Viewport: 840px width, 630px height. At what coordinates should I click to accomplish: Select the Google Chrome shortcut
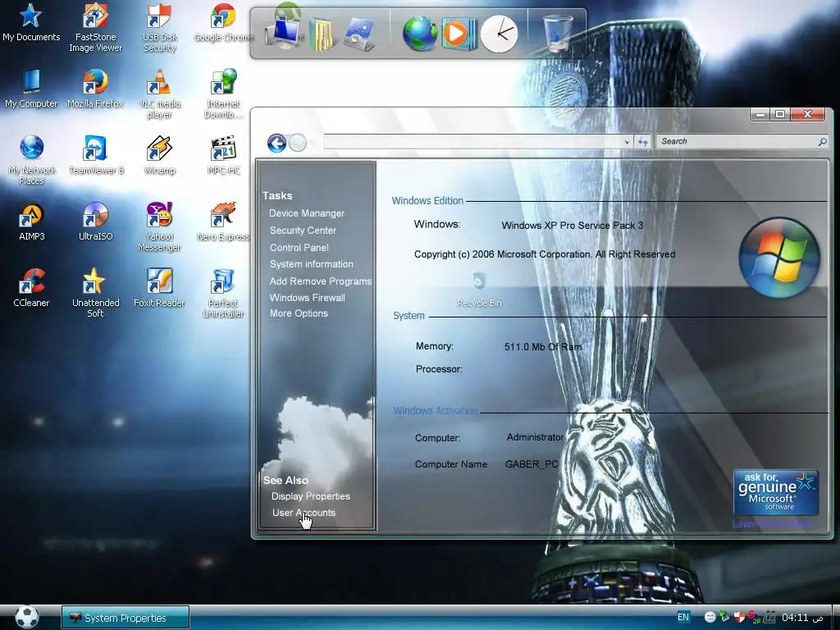point(223,22)
